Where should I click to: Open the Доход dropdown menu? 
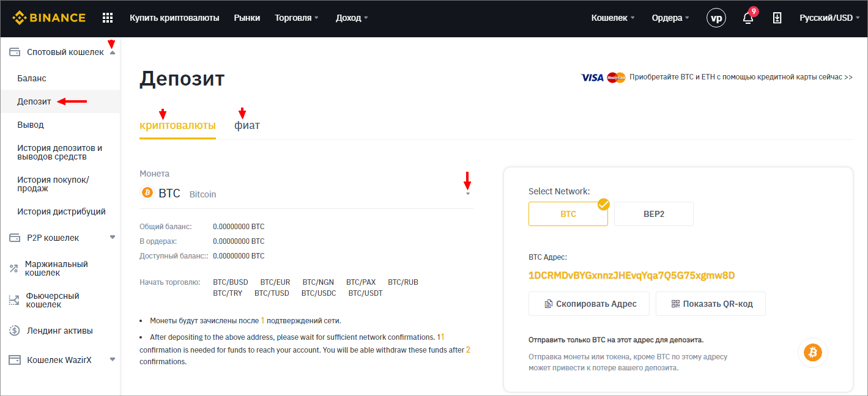[352, 18]
